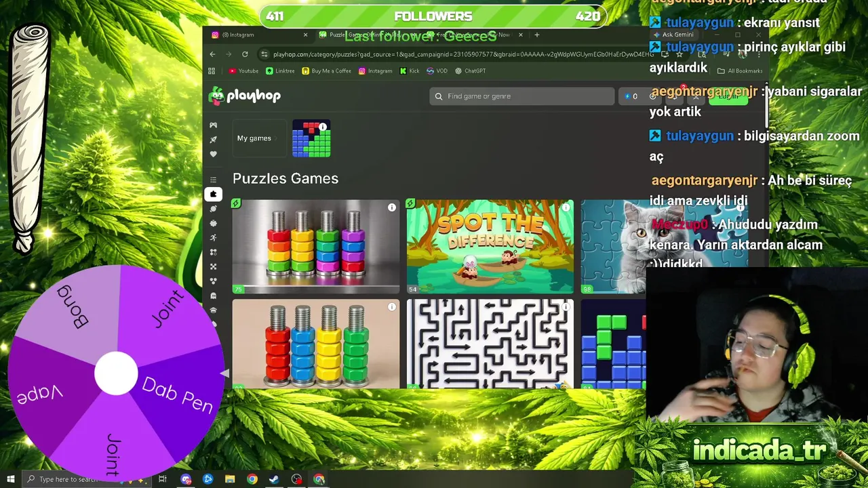Select the running figure category icon

point(213,237)
